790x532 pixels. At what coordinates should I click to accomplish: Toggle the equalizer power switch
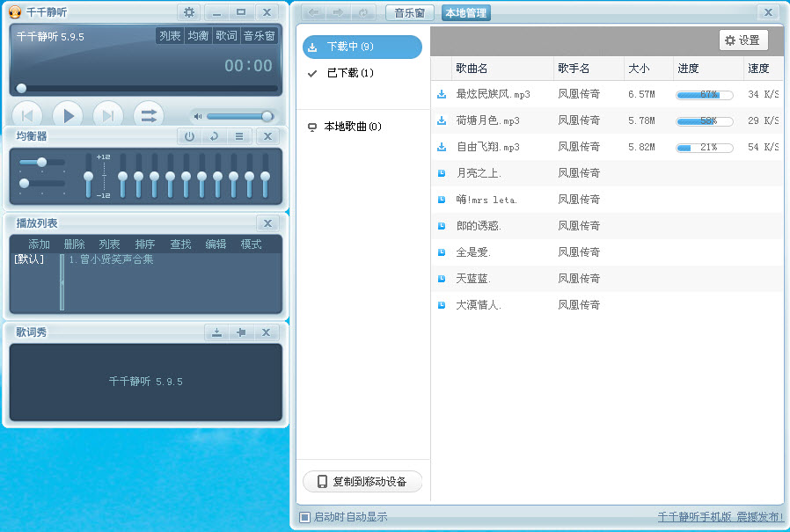click(x=190, y=136)
